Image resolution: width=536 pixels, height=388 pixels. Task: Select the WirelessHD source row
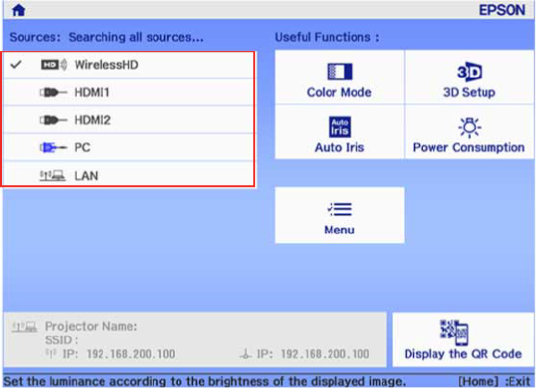point(129,65)
